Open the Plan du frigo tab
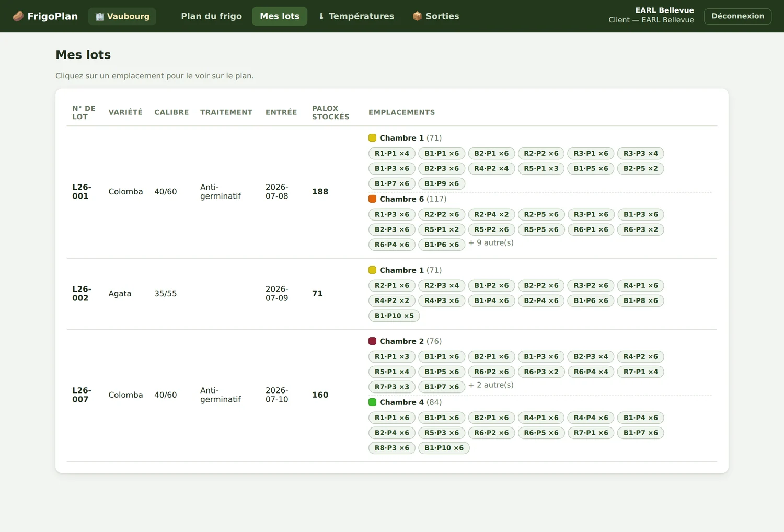The height and width of the screenshot is (532, 784). point(212,16)
